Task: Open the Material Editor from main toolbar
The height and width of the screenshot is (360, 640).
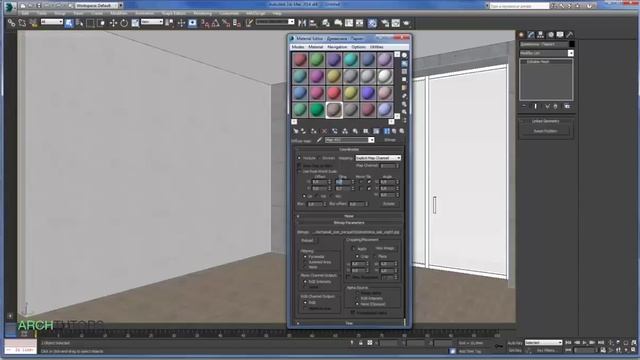Action: point(372,23)
